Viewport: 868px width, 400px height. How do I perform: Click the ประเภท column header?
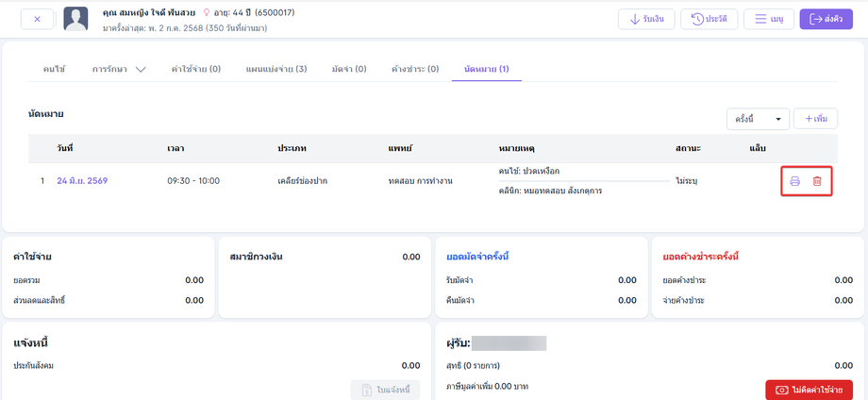tap(292, 148)
